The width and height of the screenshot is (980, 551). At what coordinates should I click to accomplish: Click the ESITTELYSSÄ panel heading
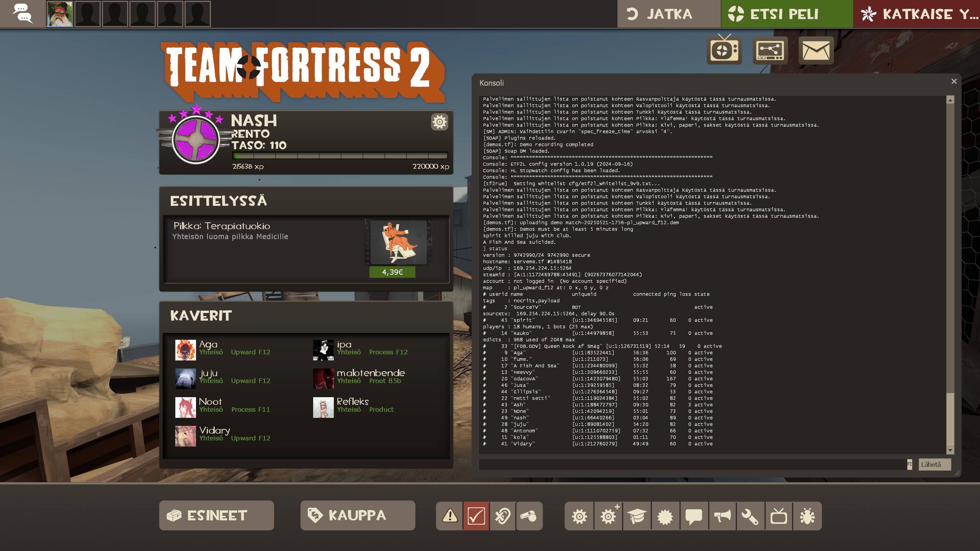218,201
